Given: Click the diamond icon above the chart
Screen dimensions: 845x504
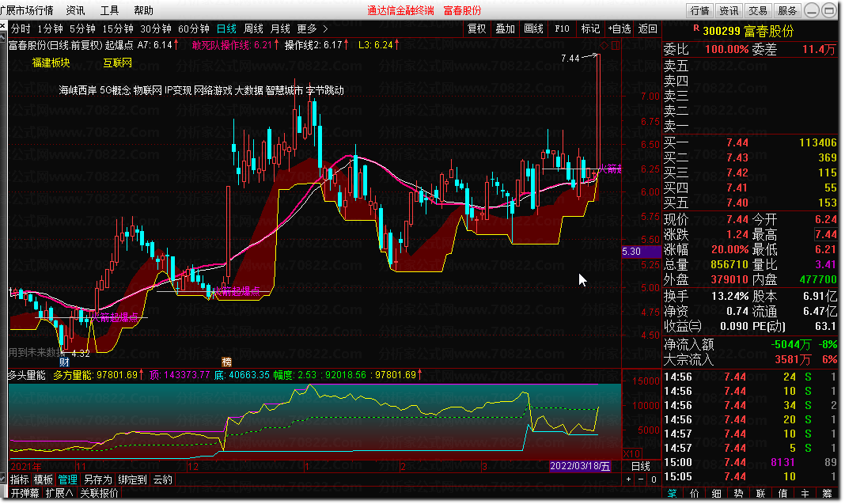Looking at the screenshot, I should pyautogui.click(x=604, y=45).
